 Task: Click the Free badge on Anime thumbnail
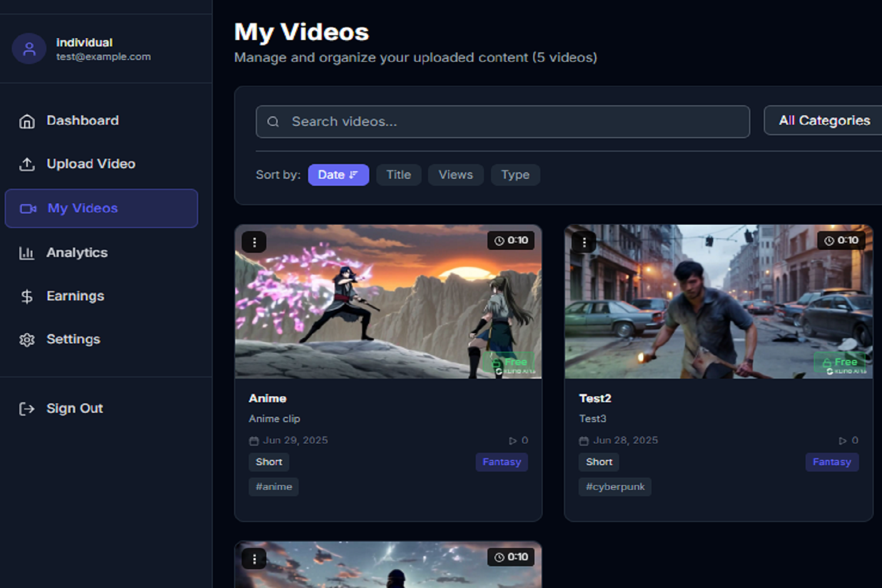tap(509, 362)
